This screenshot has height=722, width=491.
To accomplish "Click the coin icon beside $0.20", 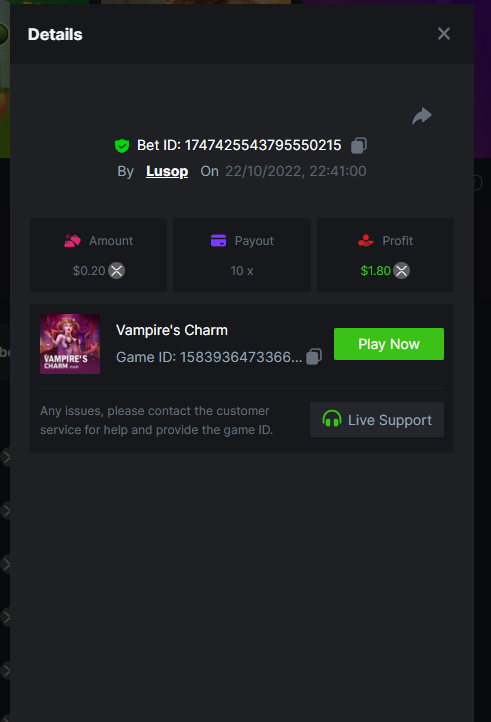I will tap(117, 271).
